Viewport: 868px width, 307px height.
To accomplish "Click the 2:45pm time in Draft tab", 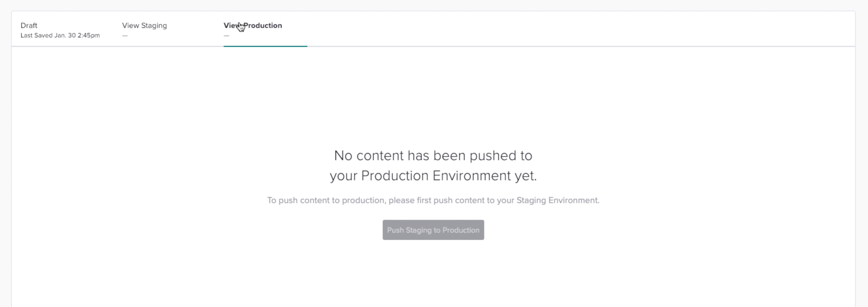I will click(89, 35).
